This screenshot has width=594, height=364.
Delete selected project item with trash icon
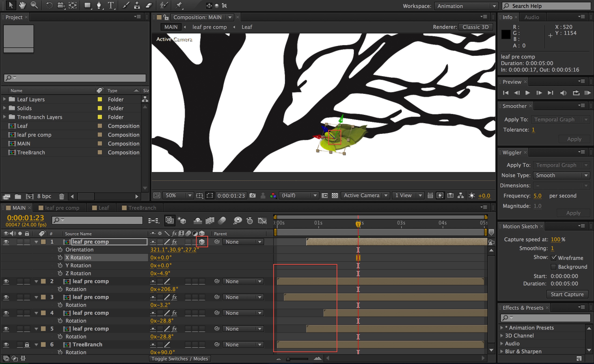(62, 196)
